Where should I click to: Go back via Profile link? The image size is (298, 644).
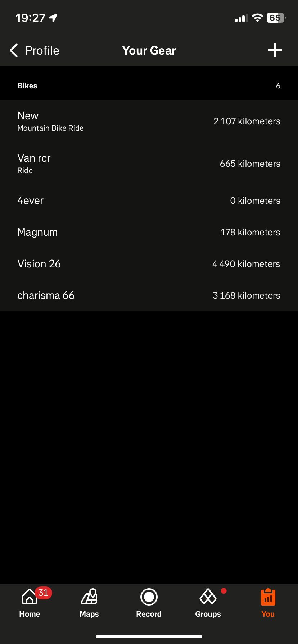(x=42, y=51)
